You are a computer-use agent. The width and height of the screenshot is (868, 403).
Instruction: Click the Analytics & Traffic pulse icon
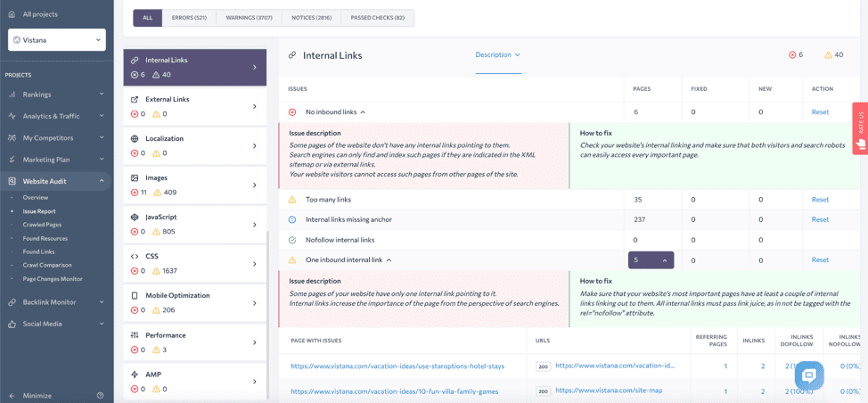pyautogui.click(x=12, y=116)
